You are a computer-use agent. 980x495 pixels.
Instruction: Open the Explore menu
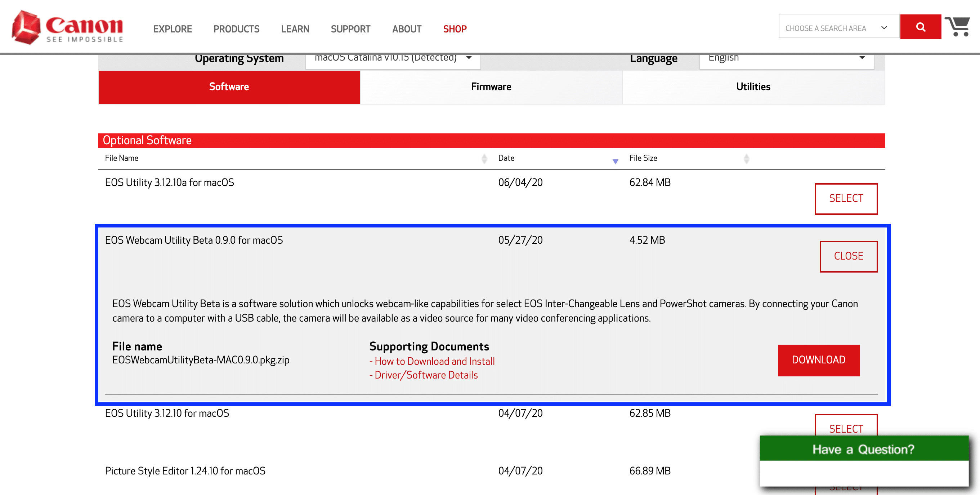pyautogui.click(x=172, y=29)
